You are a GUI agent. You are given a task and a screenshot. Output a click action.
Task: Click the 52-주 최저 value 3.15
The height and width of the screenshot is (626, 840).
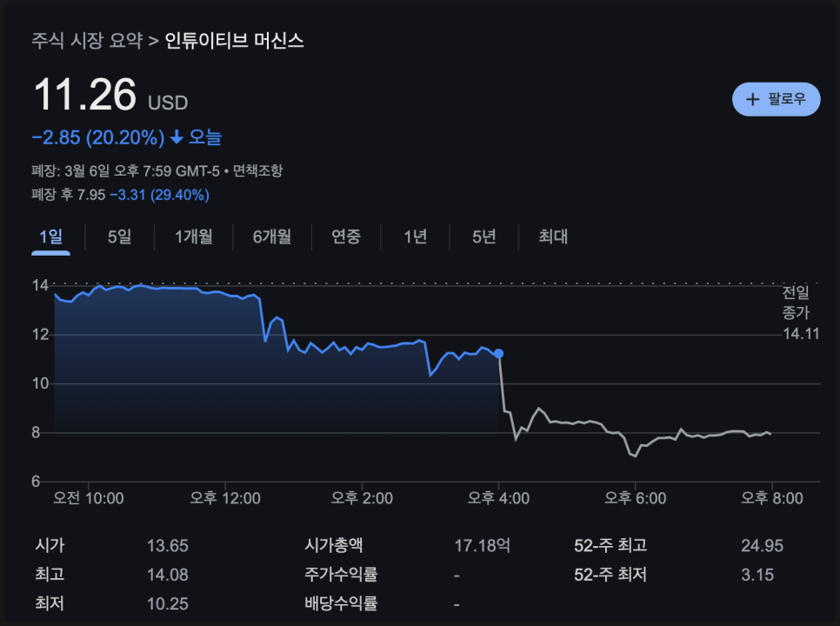click(757, 575)
